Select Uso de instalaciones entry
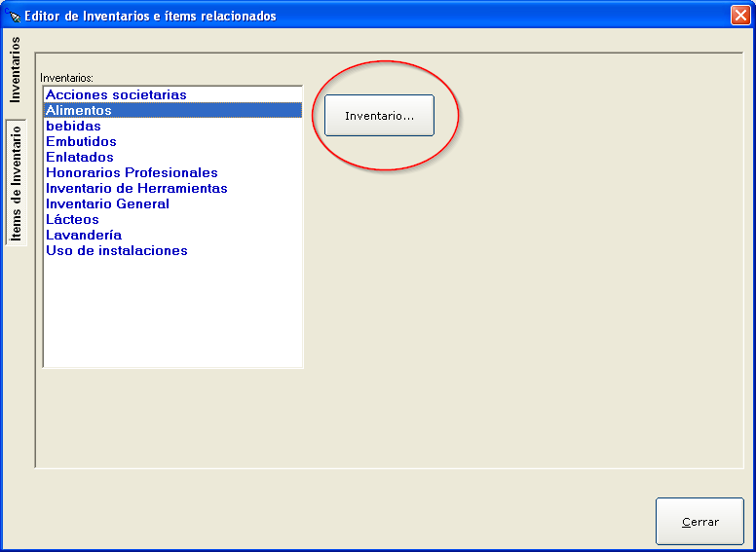Image resolution: width=756 pixels, height=552 pixels. (x=172, y=250)
